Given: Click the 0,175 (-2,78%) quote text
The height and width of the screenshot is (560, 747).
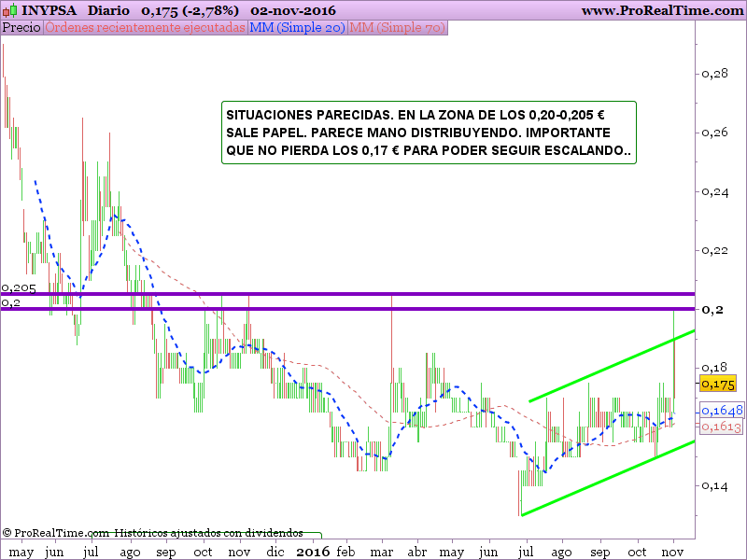Looking at the screenshot, I should (x=190, y=10).
